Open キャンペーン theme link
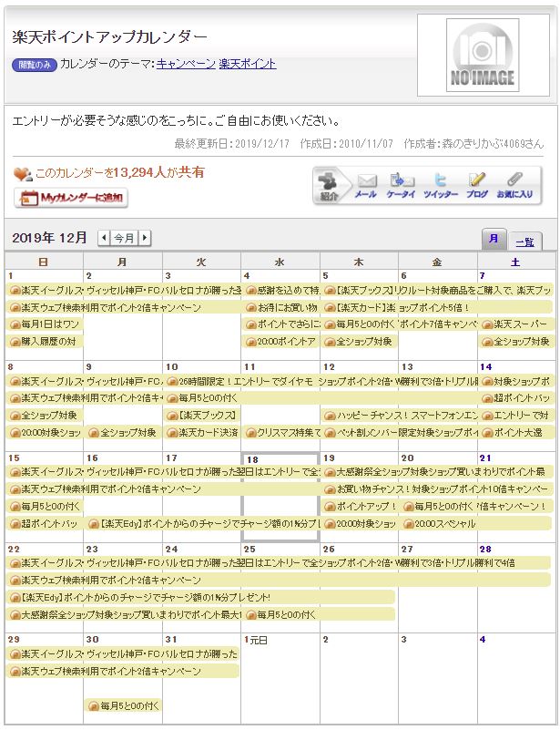The height and width of the screenshot is (730, 560). pyautogui.click(x=186, y=64)
